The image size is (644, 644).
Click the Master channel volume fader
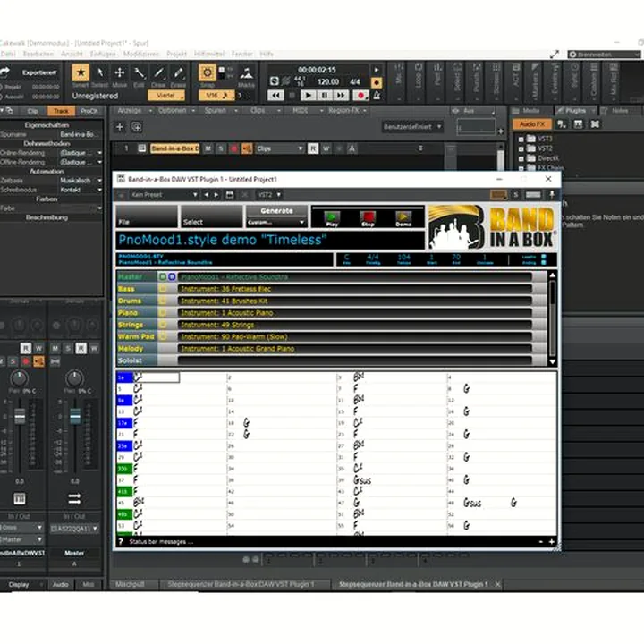[x=75, y=416]
